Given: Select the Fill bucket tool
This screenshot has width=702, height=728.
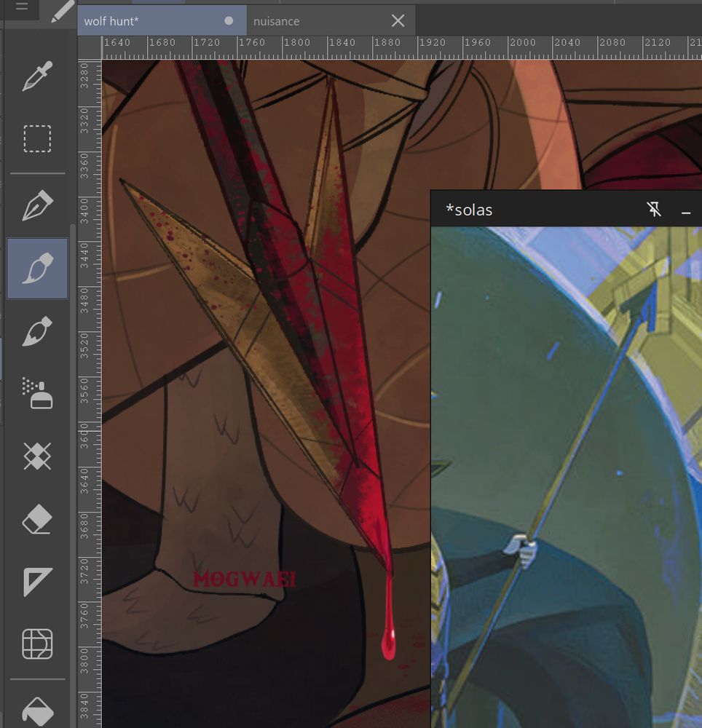Looking at the screenshot, I should pyautogui.click(x=37, y=712).
